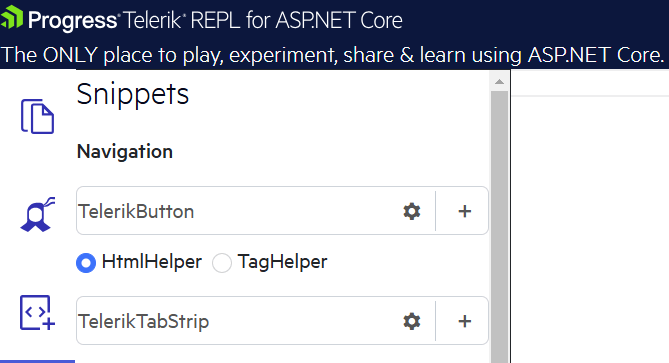Click the Snippets panel heading
This screenshot has width=669, height=363.
[133, 95]
